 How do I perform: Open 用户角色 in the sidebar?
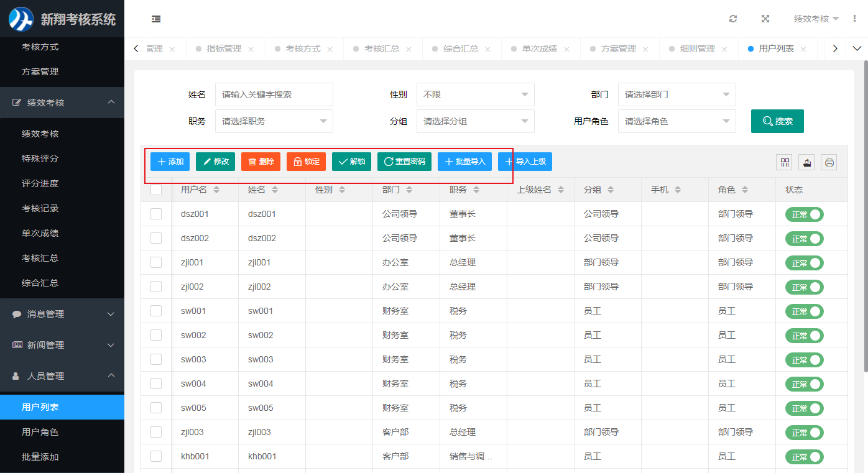(x=40, y=432)
